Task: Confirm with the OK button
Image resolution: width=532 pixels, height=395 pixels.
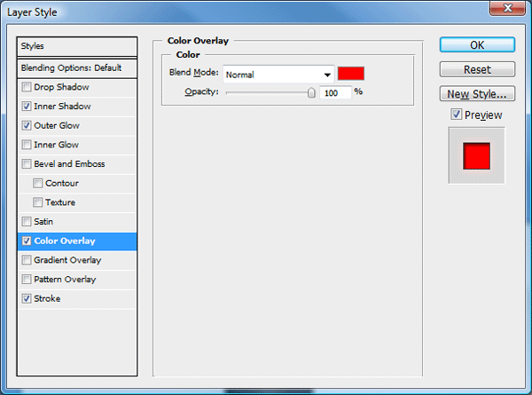Action: point(477,45)
